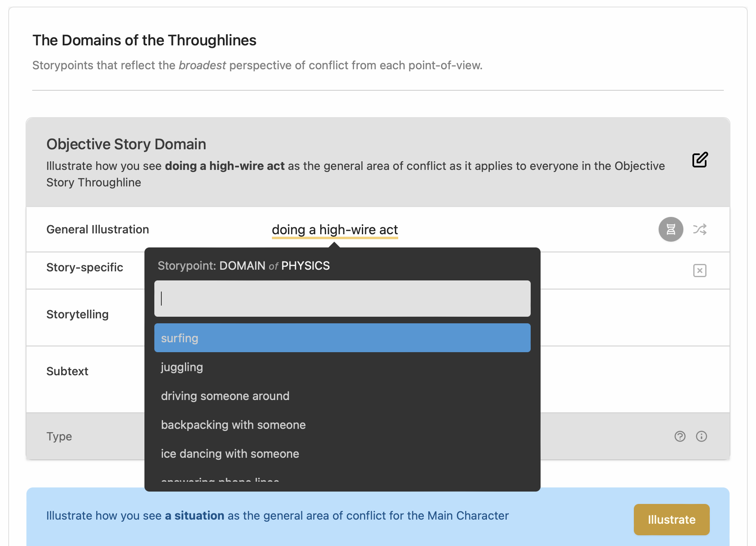Screen dimensions: 756x546
Task: Click the hourglass DNA icon button
Action: pos(671,229)
